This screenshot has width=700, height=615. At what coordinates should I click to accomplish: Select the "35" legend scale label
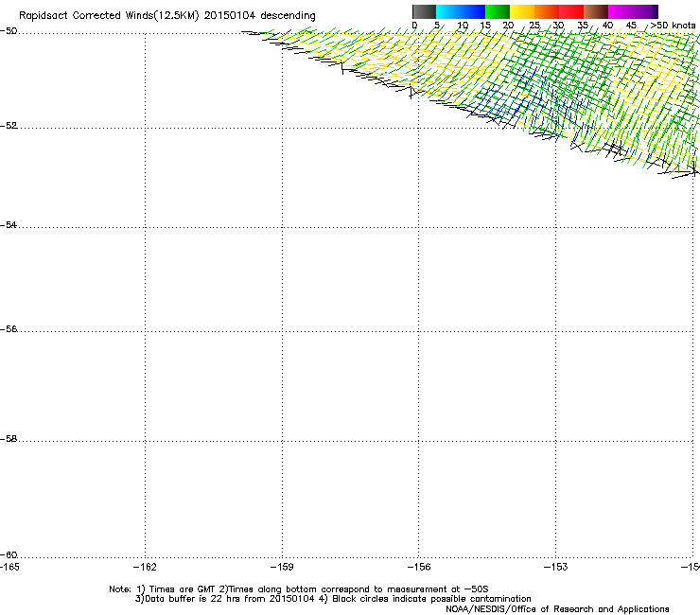tap(583, 26)
